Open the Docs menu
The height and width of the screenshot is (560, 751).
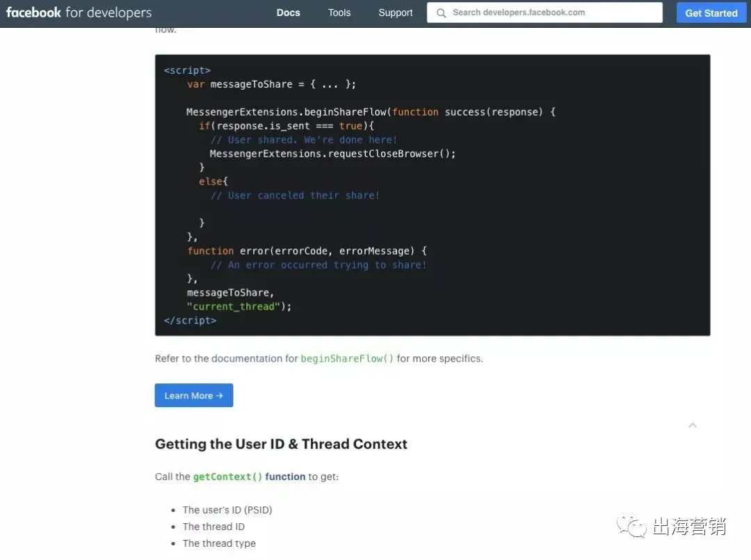coord(289,13)
